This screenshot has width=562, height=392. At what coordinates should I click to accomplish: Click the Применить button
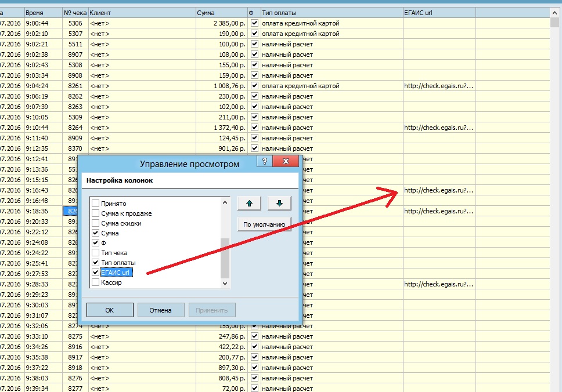coord(212,310)
